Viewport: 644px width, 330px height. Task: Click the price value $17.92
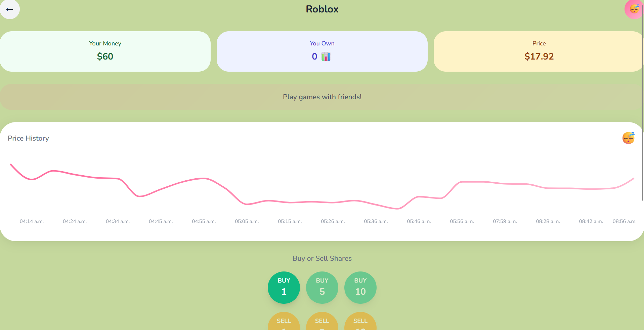539,57
